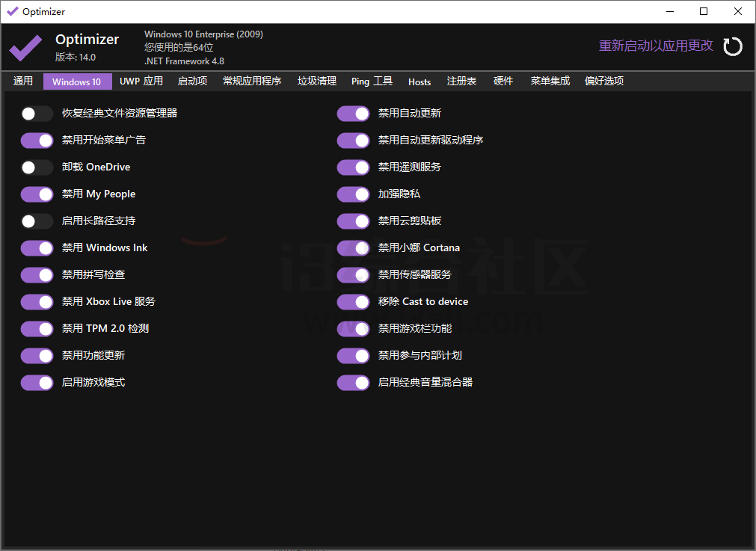Click the 您使用的是64位 text

click(x=179, y=47)
